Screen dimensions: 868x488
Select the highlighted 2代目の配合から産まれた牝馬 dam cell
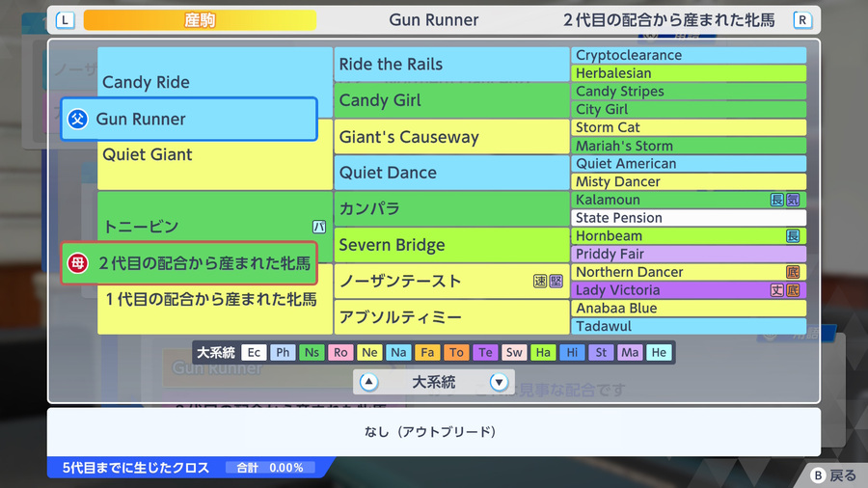coord(189,263)
